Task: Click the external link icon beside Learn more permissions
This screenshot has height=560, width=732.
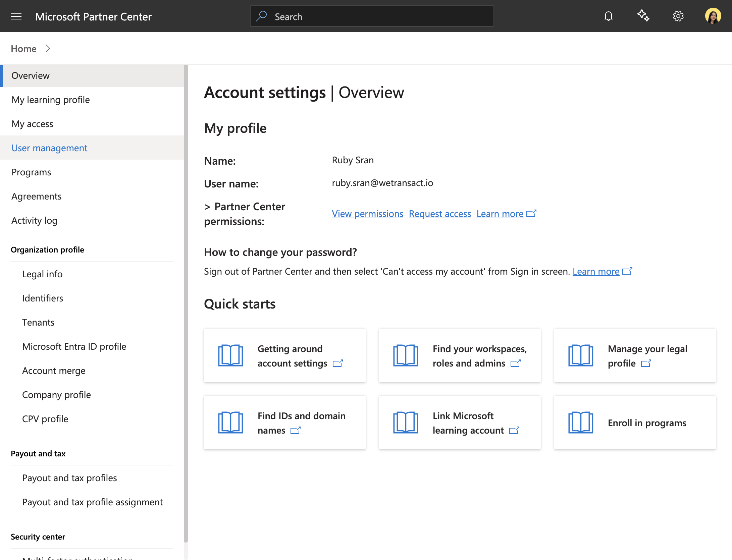Action: pyautogui.click(x=531, y=214)
